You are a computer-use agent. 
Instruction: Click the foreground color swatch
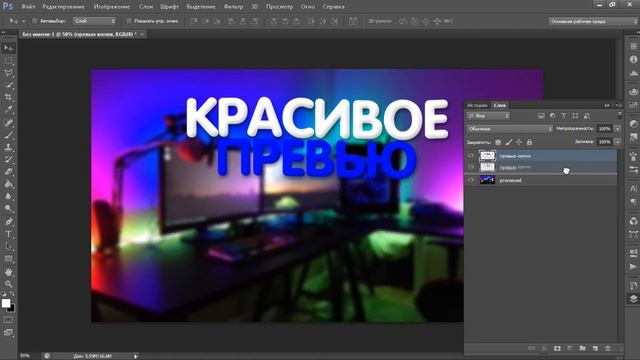pyautogui.click(x=5, y=303)
